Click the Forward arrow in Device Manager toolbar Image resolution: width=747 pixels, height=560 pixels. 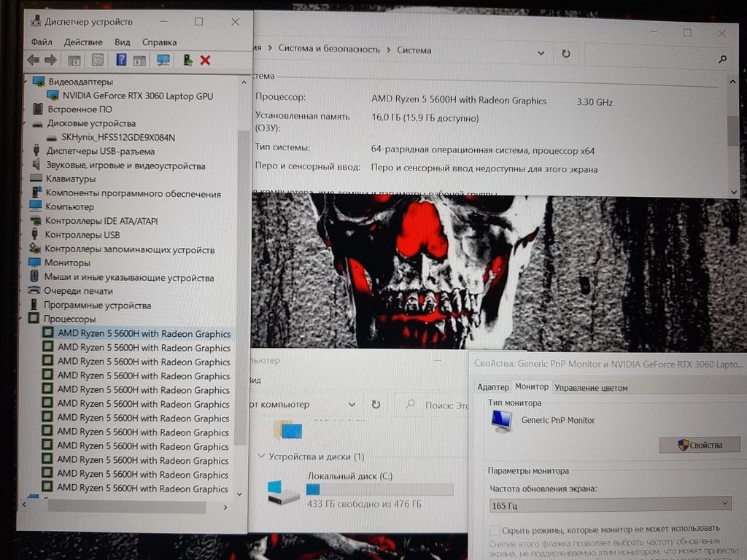pos(50,60)
